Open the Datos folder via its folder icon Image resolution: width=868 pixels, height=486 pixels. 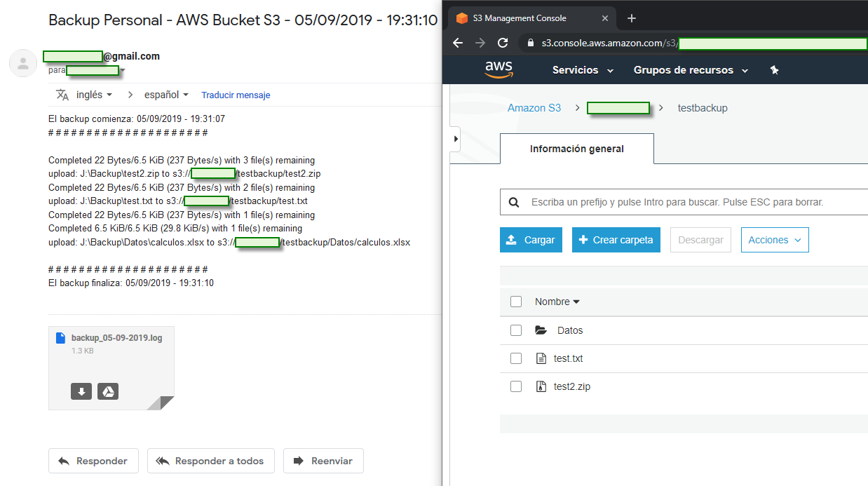[541, 330]
